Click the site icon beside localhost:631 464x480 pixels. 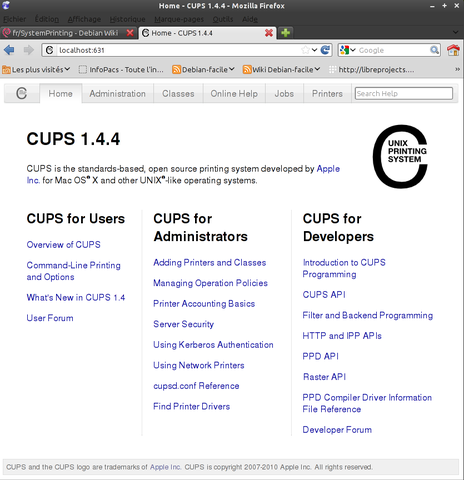(x=50, y=50)
